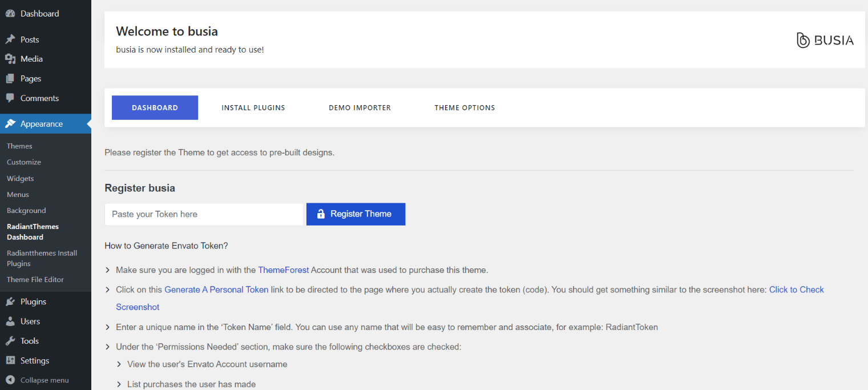Open the Demo Importer tab
Viewport: 868px width, 390px height.
click(360, 108)
